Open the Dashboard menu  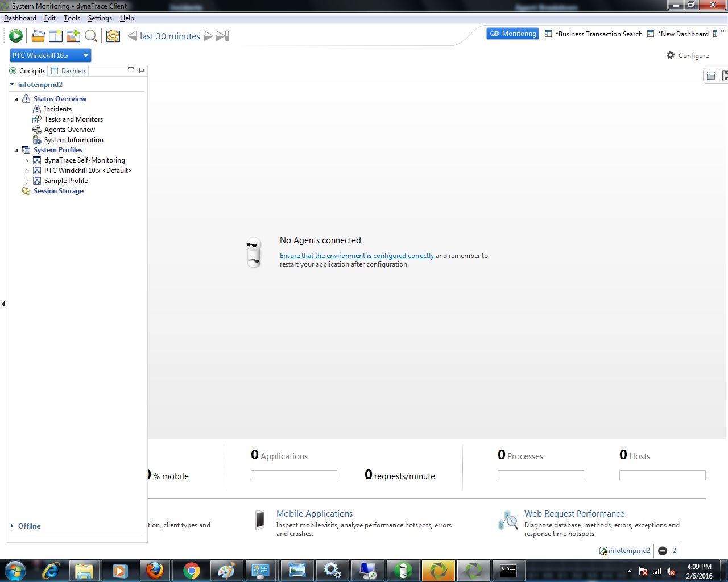[x=20, y=18]
